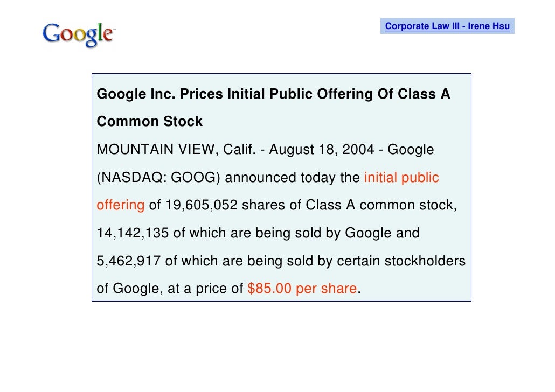Click the red word offering

click(x=120, y=205)
